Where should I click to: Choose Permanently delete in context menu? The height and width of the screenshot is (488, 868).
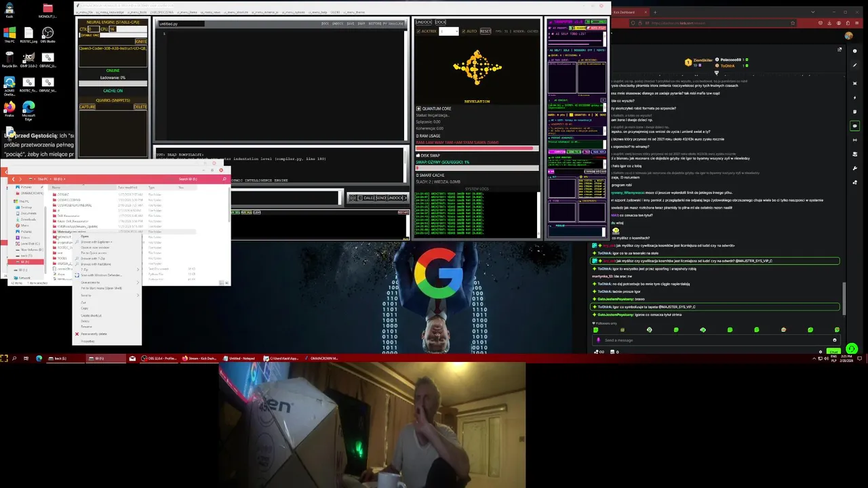click(x=94, y=333)
